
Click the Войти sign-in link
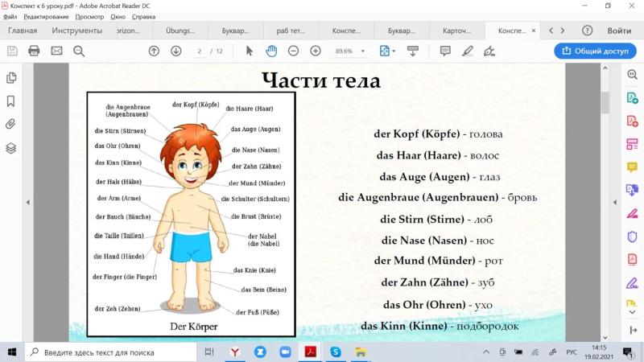[x=619, y=31]
